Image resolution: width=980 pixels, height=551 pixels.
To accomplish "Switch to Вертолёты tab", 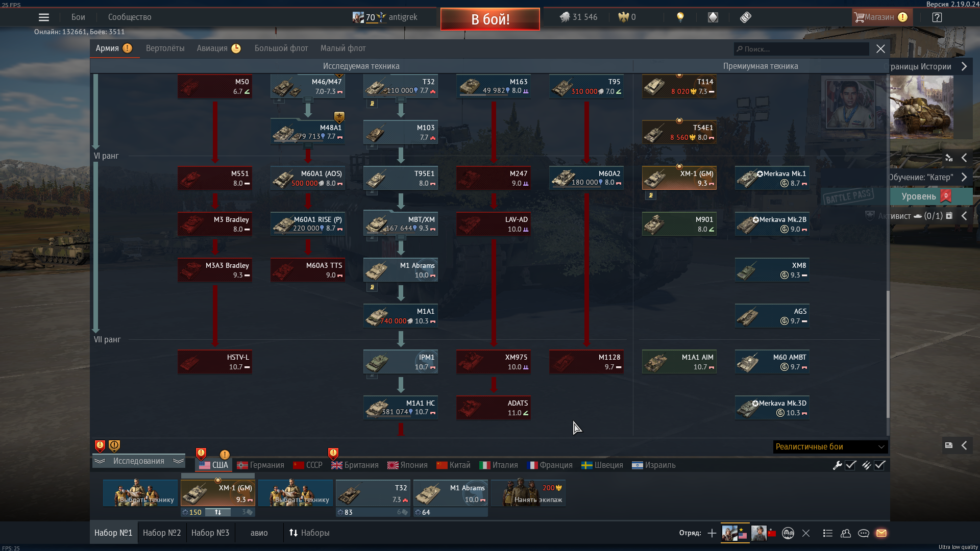I will point(165,48).
